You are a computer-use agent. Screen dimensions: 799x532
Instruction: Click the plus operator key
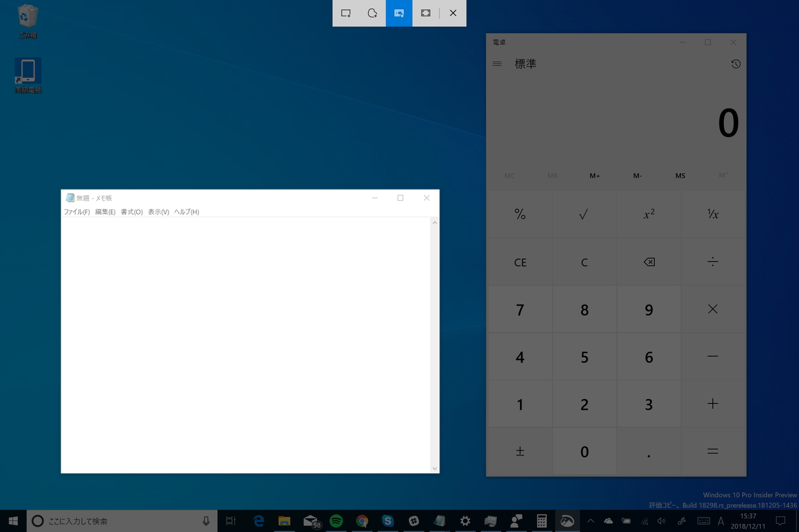713,404
